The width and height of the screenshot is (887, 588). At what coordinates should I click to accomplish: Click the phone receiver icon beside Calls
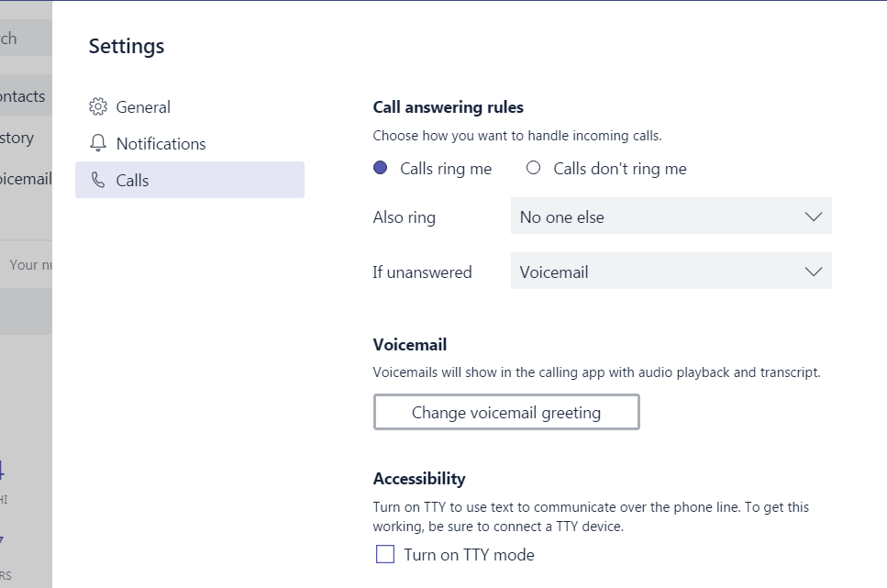click(x=98, y=180)
